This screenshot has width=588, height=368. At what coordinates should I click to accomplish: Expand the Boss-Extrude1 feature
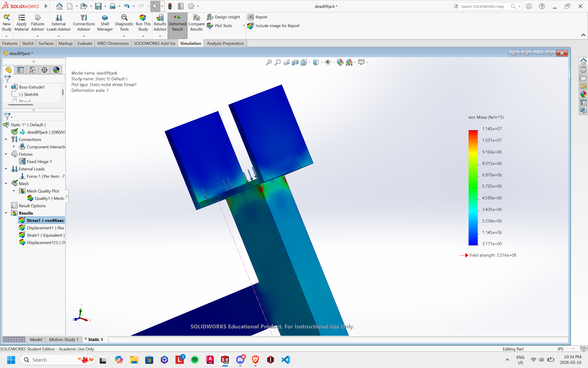(x=6, y=87)
